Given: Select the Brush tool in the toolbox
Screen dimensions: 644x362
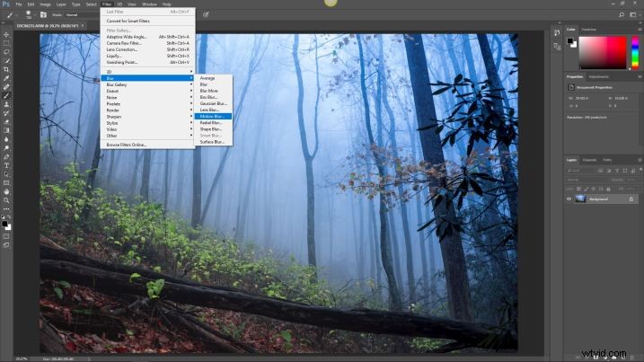Looking at the screenshot, I should tap(6, 96).
